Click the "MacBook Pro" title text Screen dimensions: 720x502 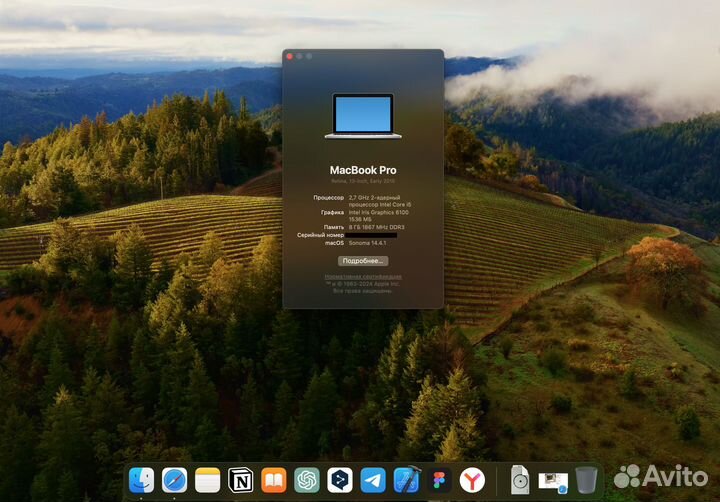pyautogui.click(x=363, y=170)
